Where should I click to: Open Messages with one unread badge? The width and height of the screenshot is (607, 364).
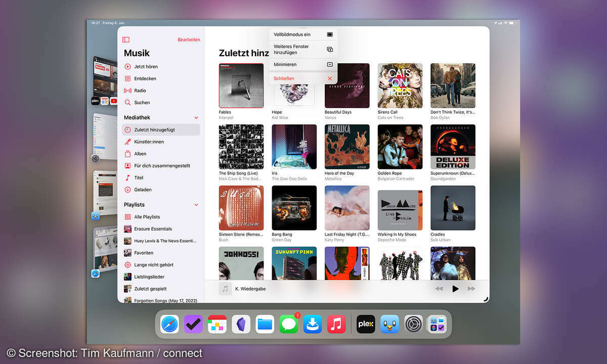(289, 324)
